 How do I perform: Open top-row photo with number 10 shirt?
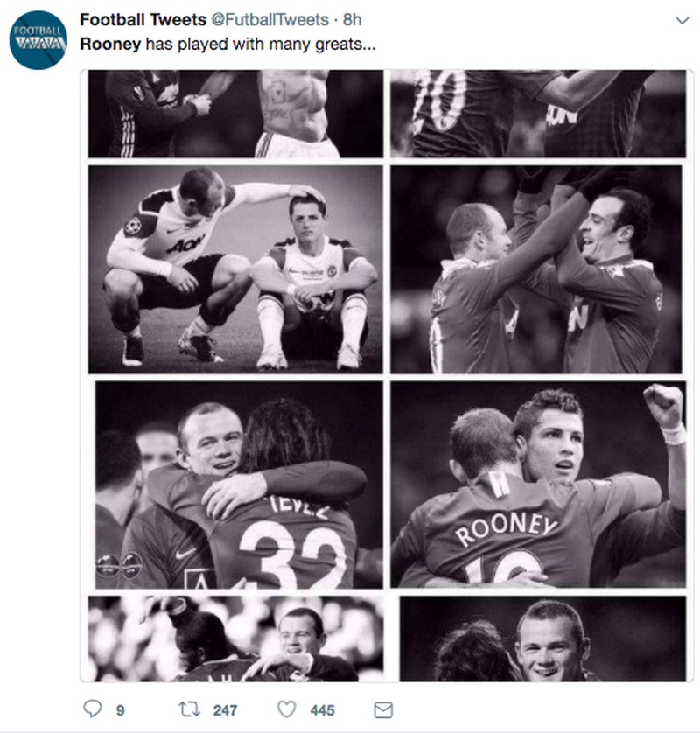tap(538, 115)
